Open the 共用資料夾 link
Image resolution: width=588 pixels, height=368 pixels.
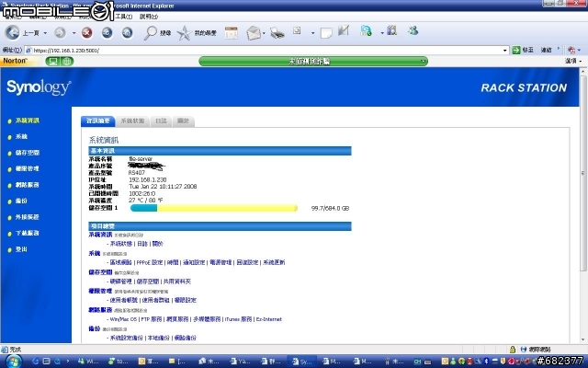(177, 282)
